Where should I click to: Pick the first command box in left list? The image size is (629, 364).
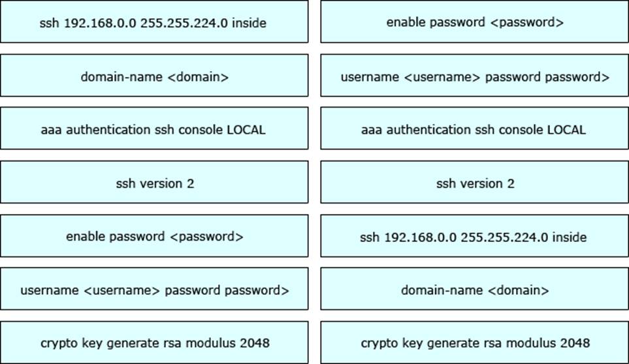pyautogui.click(x=154, y=22)
